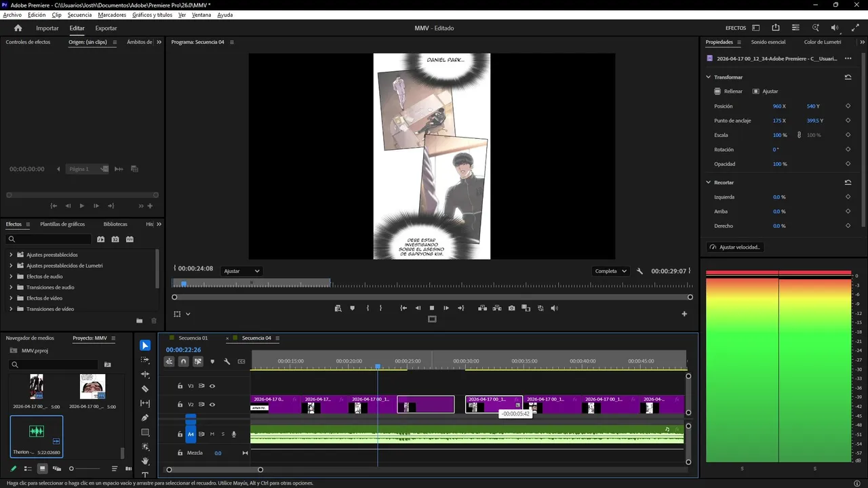Open Properties panel three-dot menu
Screen dimensions: 868x488
pyautogui.click(x=848, y=58)
